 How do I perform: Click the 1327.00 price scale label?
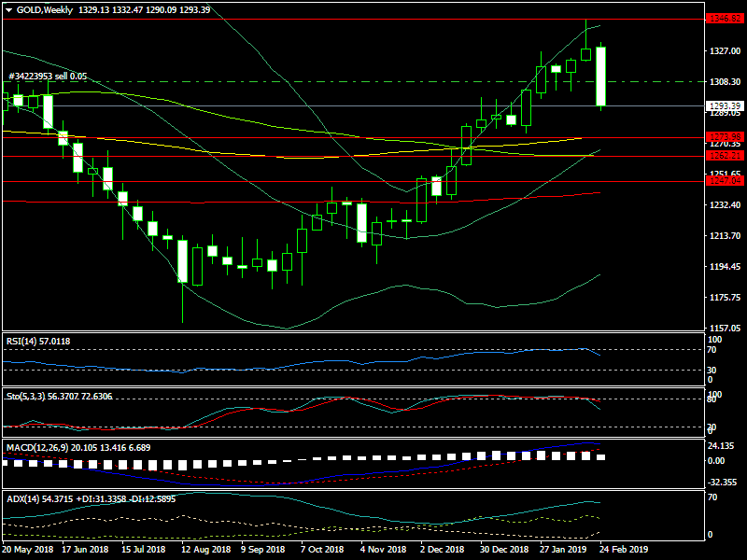tap(726, 51)
